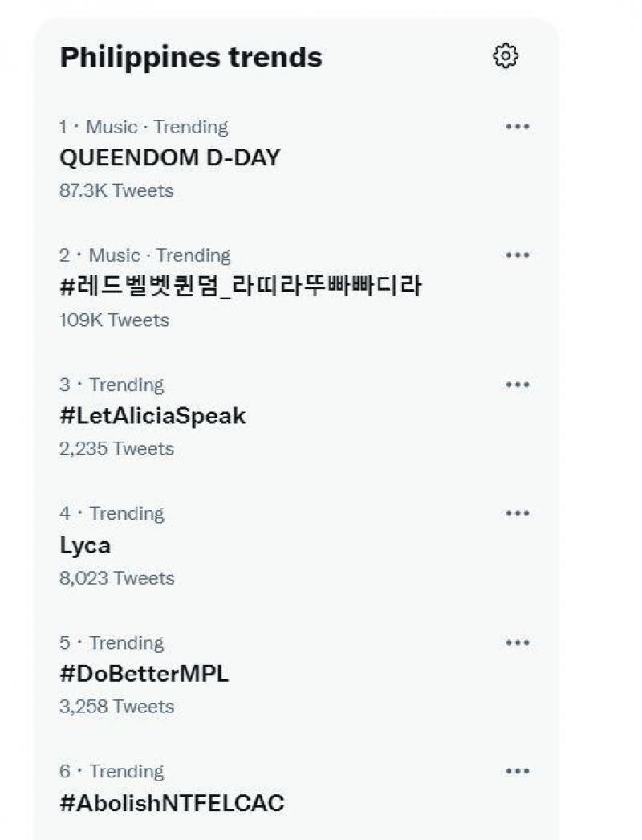Click the 3,258 Tweets count

(x=116, y=707)
